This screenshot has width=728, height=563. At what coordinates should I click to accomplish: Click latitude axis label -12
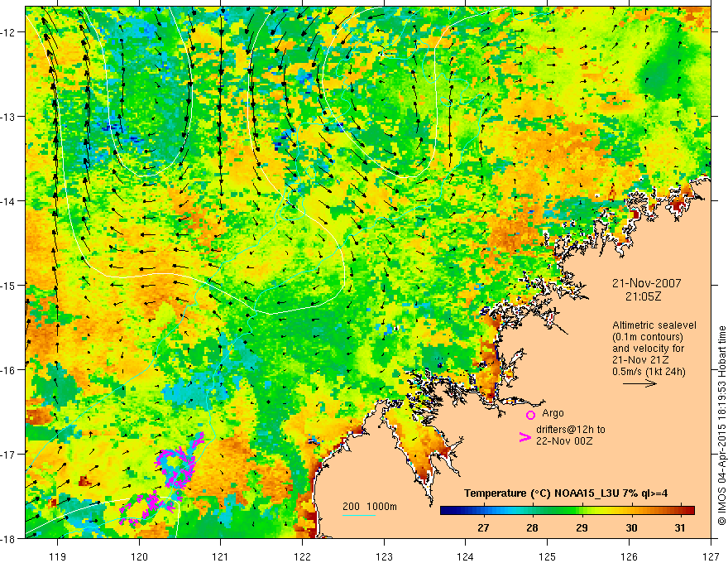point(9,32)
